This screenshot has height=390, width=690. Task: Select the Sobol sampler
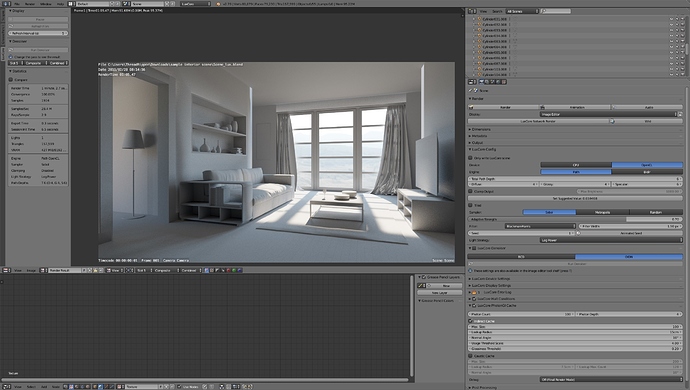tap(549, 212)
